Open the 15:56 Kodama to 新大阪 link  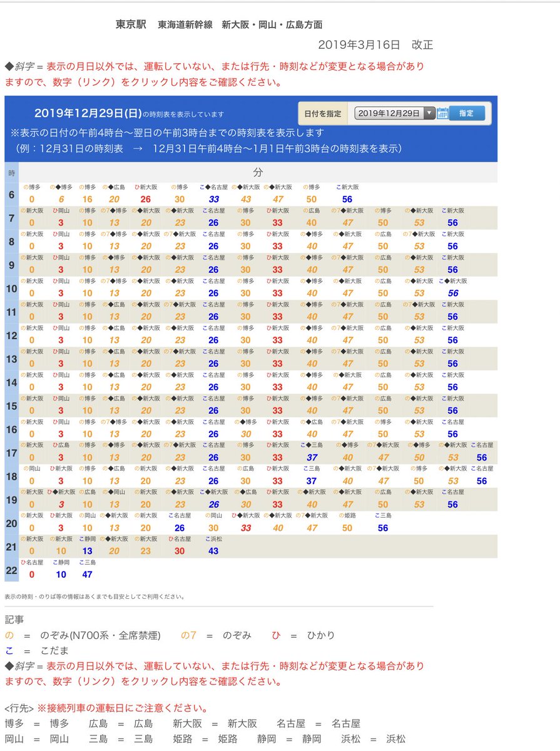[453, 411]
